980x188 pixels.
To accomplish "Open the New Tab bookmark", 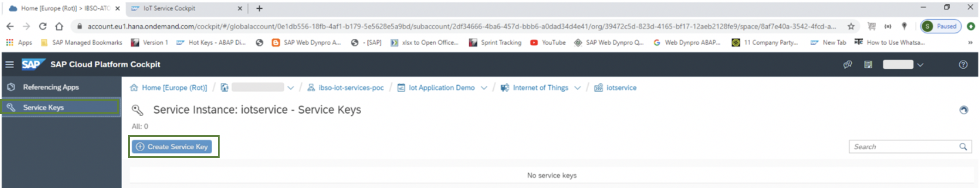I will (829, 42).
